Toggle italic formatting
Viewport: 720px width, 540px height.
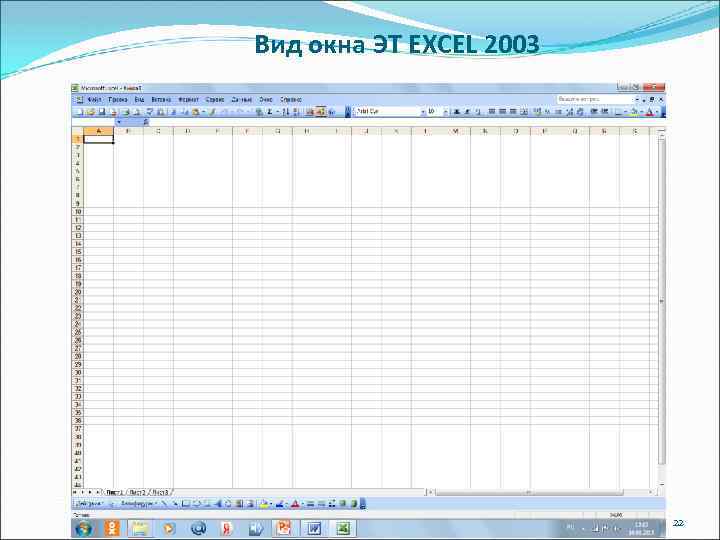(467, 112)
